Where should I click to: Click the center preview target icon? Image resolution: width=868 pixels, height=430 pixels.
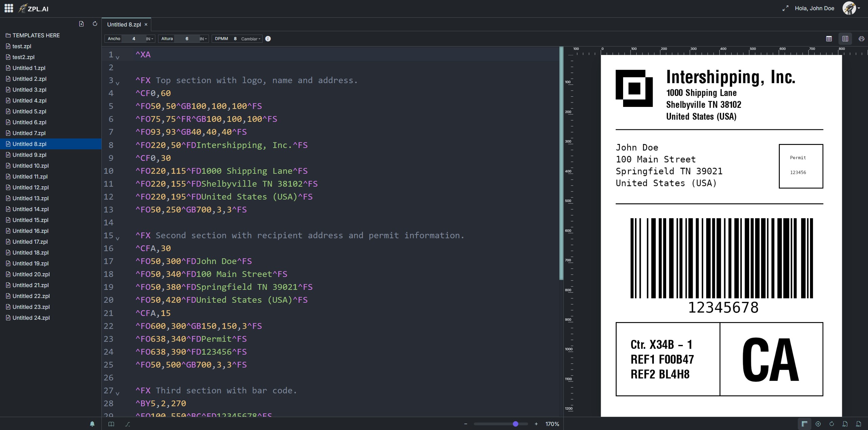[x=818, y=424]
